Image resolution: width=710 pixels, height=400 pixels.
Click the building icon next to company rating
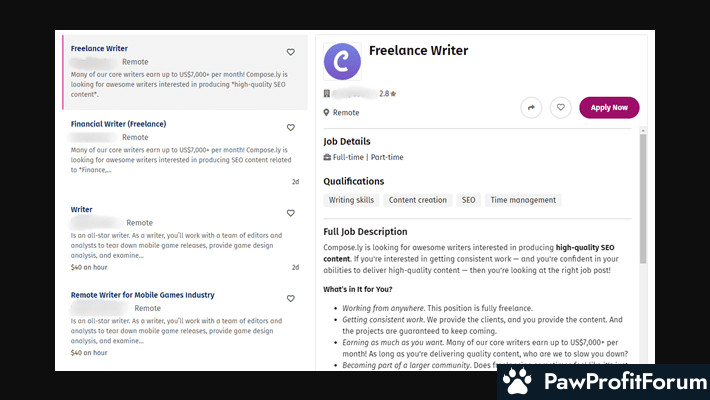point(326,94)
